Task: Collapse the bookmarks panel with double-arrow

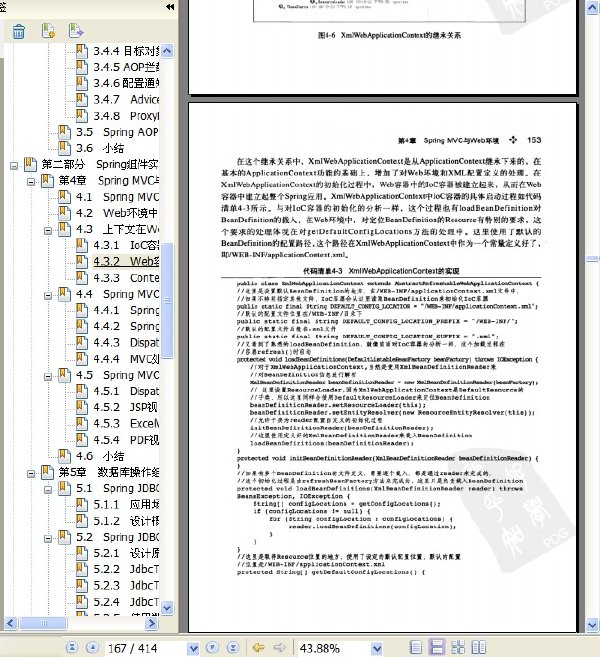Action: [x=170, y=7]
